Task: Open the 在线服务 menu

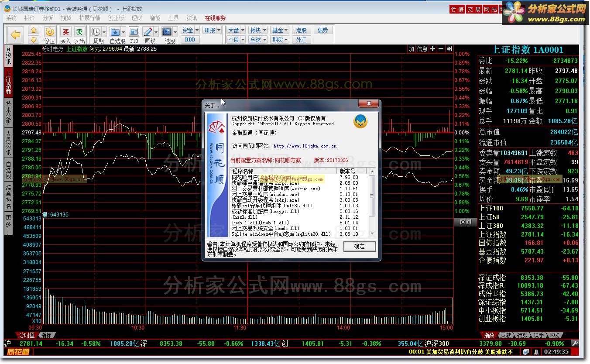Action: tap(215, 18)
